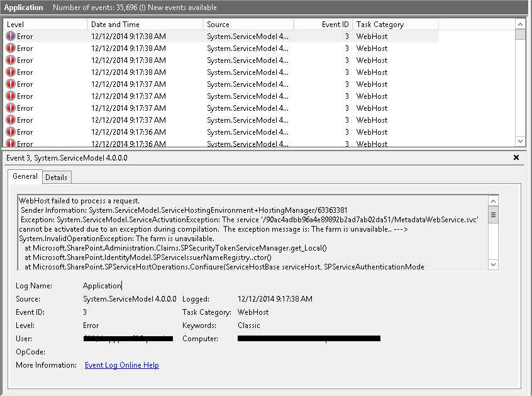Click the Event ID value '3' in details

click(x=85, y=312)
